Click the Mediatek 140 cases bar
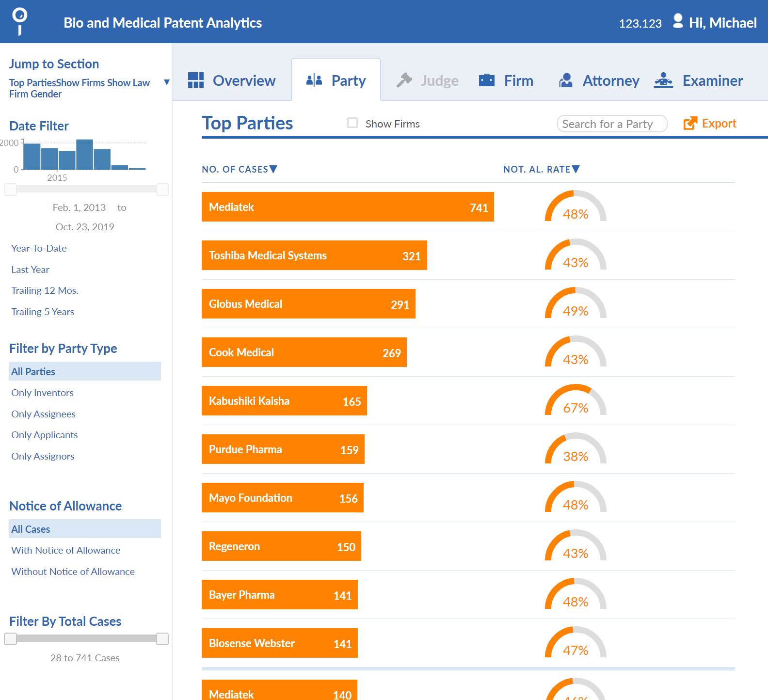Viewport: 768px width, 700px height. coord(279,690)
